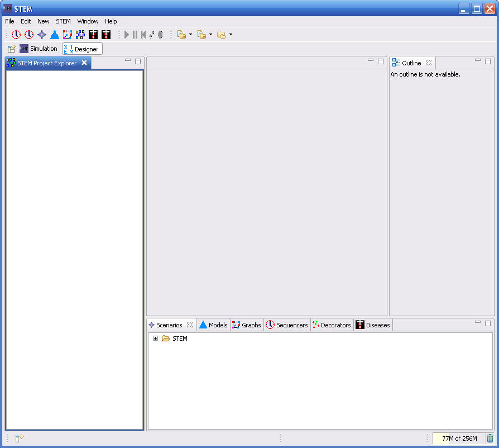Switch to the Diseases tab
This screenshot has height=448, width=499.
point(373,325)
